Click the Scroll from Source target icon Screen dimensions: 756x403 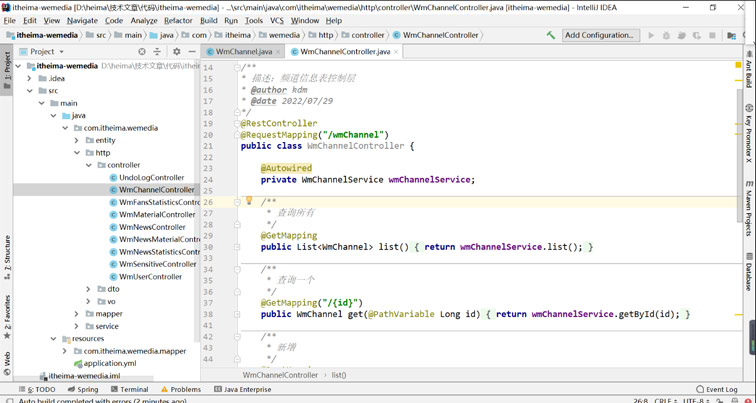[x=142, y=52]
